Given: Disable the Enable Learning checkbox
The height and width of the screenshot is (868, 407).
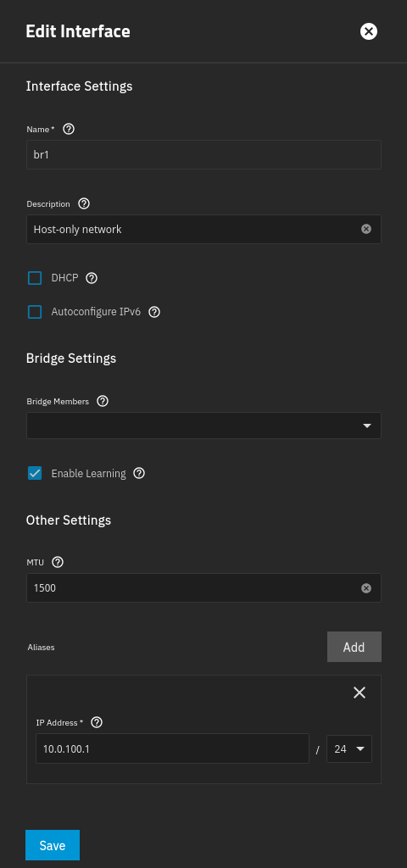Looking at the screenshot, I should (x=35, y=473).
